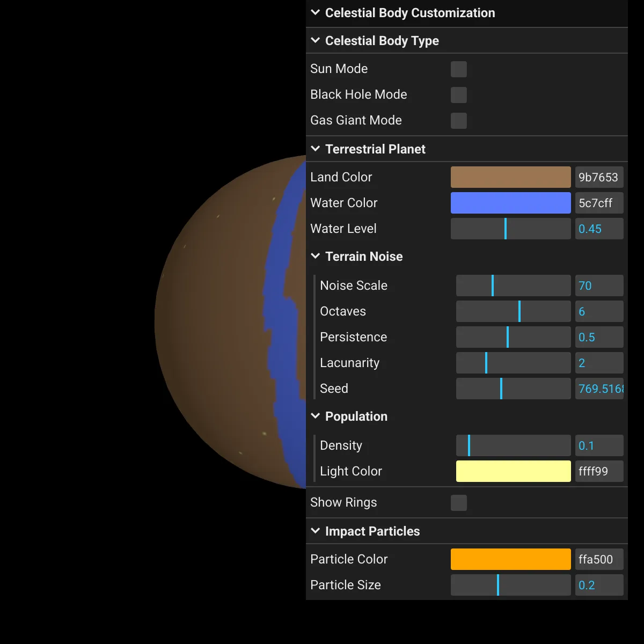Viewport: 644px width, 644px height.
Task: Focus the Noise Scale value field 70
Action: point(599,286)
